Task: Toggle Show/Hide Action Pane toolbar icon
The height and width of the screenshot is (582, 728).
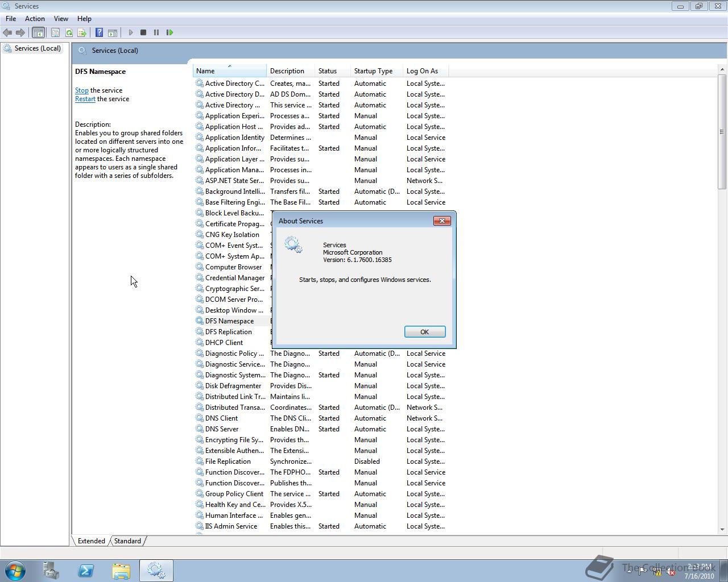Action: pos(113,32)
